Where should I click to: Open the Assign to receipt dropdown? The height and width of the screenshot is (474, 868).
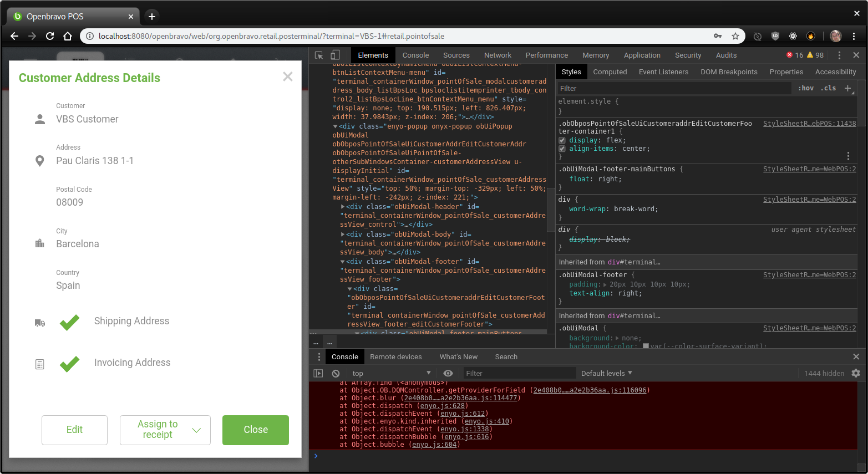coord(165,430)
